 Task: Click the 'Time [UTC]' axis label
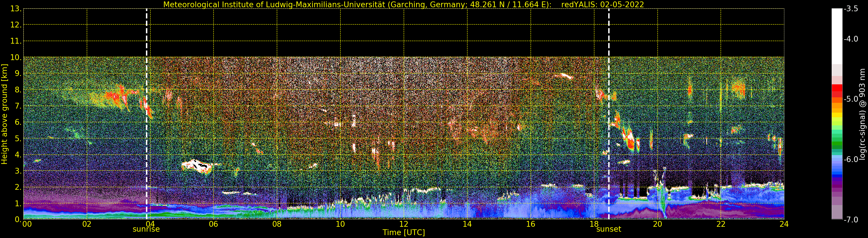click(404, 233)
